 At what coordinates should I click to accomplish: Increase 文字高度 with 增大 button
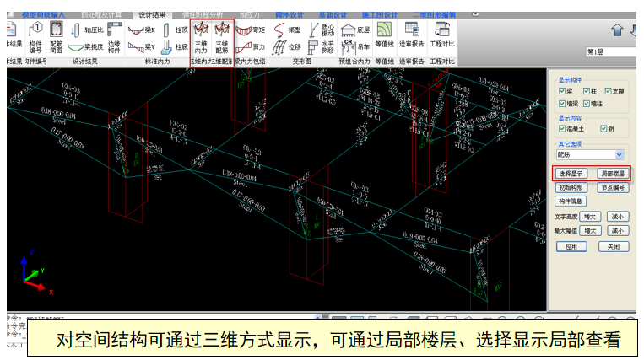(590, 217)
